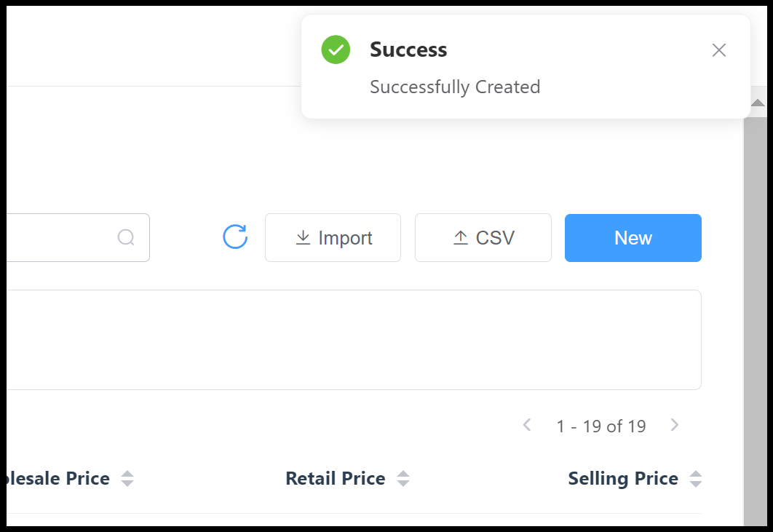The image size is (773, 532).
Task: Refresh the item list
Action: click(x=234, y=238)
